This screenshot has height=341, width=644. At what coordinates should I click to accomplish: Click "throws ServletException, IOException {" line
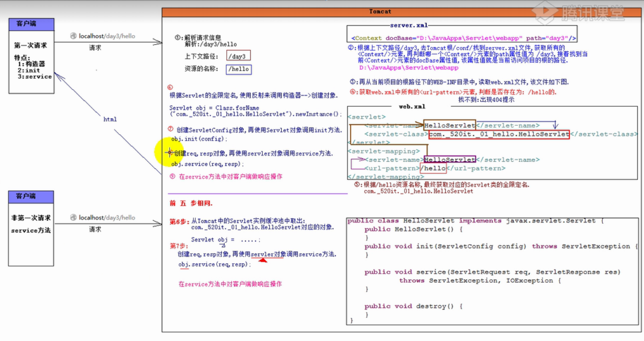pos(480,280)
